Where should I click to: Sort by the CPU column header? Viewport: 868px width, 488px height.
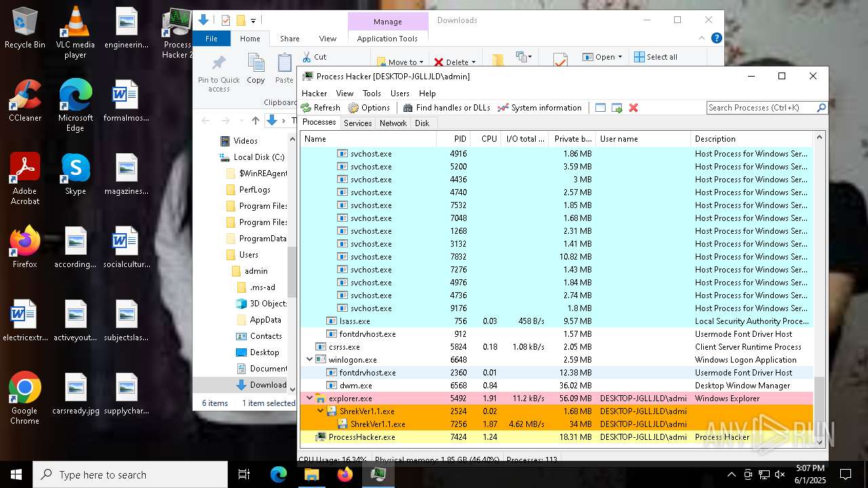(486, 139)
